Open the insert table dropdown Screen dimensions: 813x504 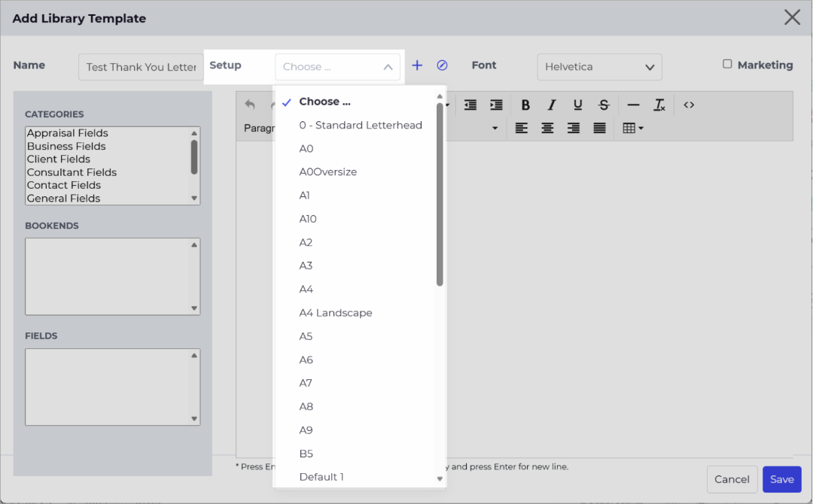[x=633, y=128]
